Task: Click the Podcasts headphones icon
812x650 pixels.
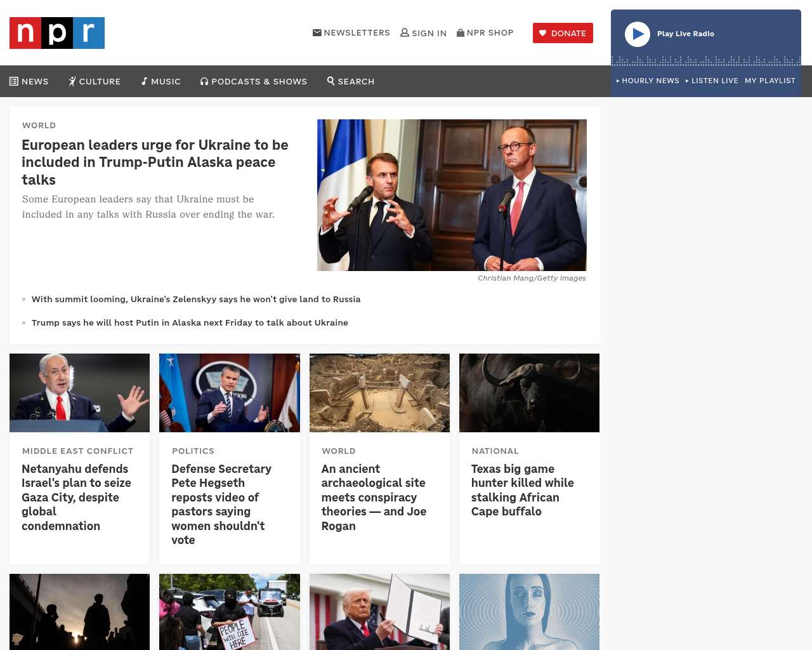Action: tap(204, 81)
